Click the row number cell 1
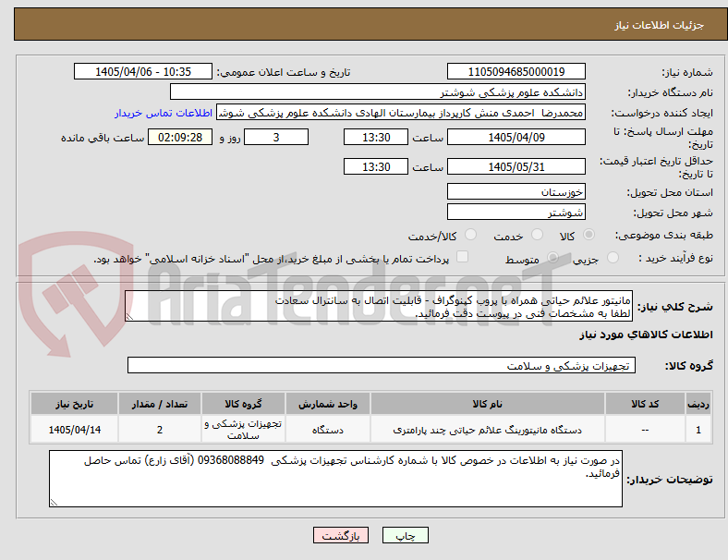This screenshot has width=728, height=560. tap(698, 430)
